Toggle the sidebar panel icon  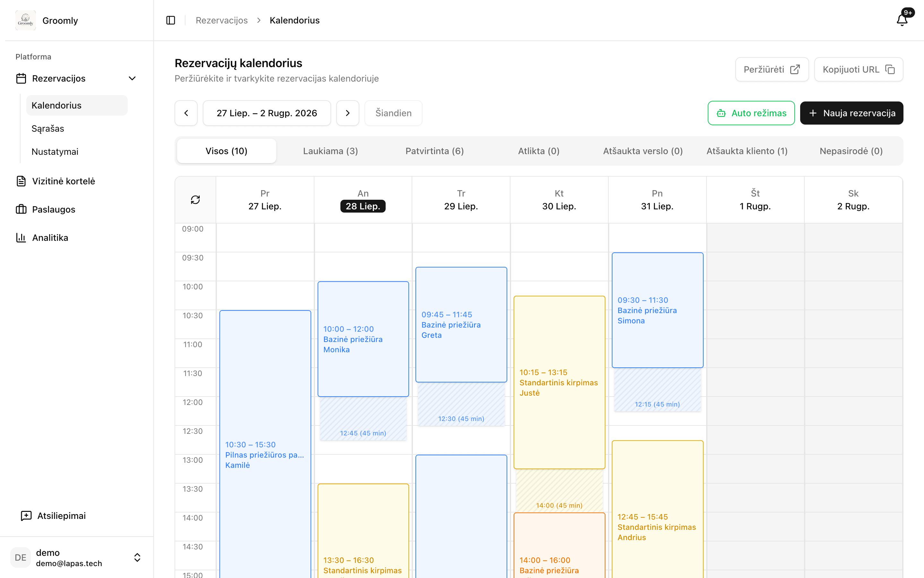click(171, 20)
